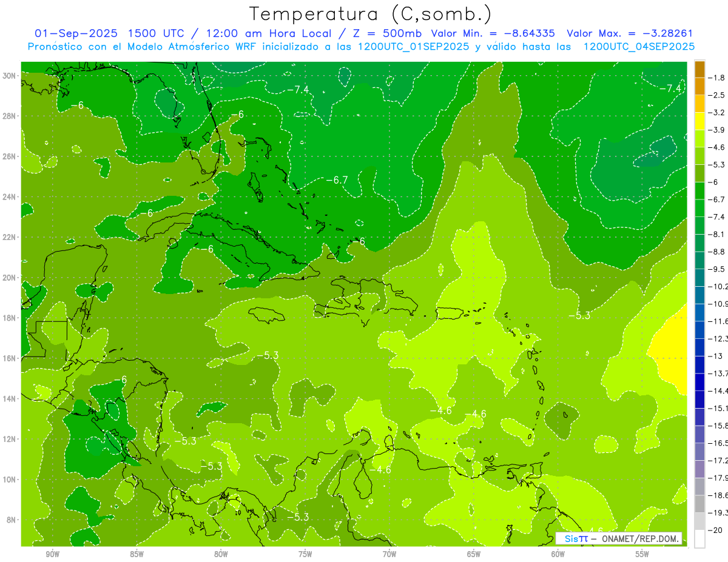This screenshot has width=728, height=562.
Task: Click the -14.4 color scale label
Action: click(718, 390)
